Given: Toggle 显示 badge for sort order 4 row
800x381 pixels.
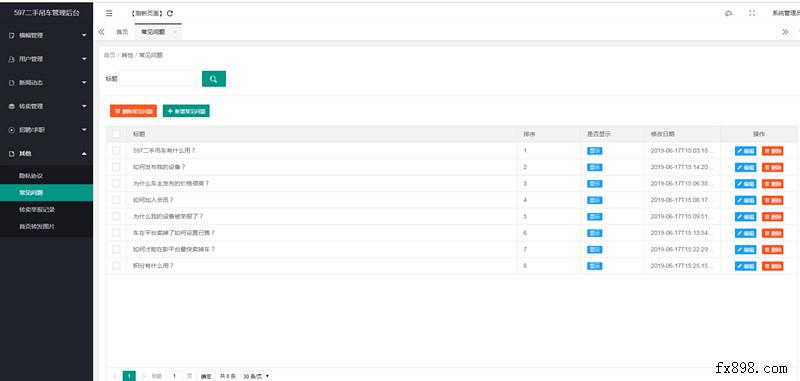Looking at the screenshot, I should (x=594, y=200).
